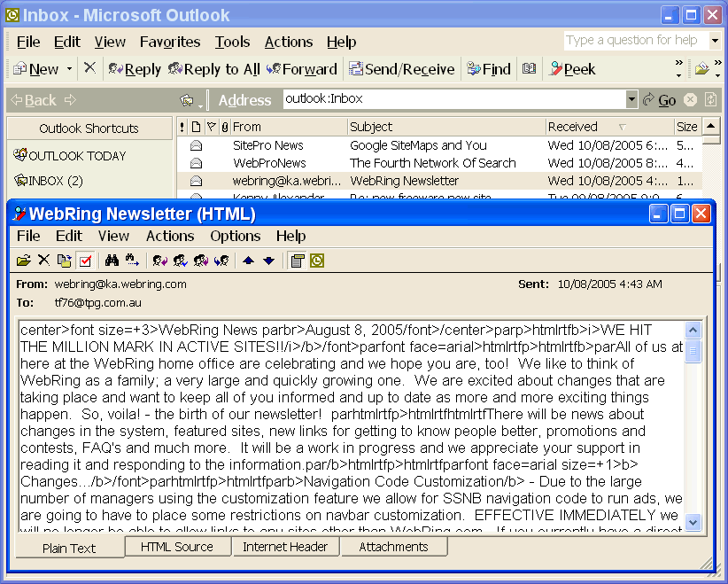Click the olive clock Outlook icon

point(317,261)
